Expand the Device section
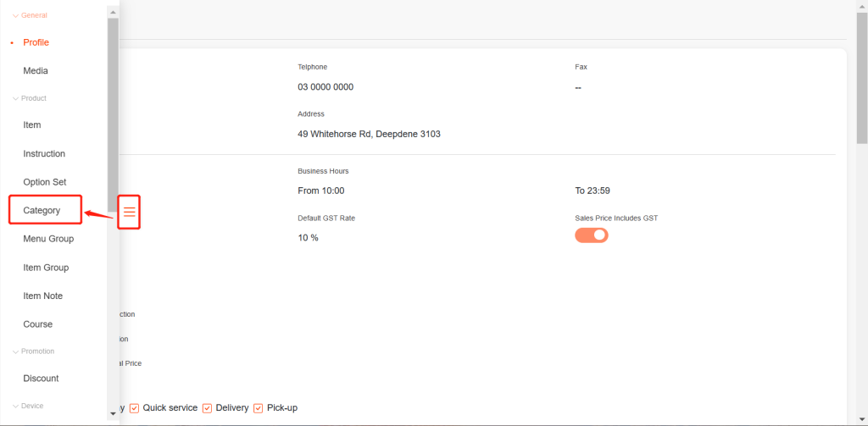Screen dimensions: 868x426 tap(15, 406)
